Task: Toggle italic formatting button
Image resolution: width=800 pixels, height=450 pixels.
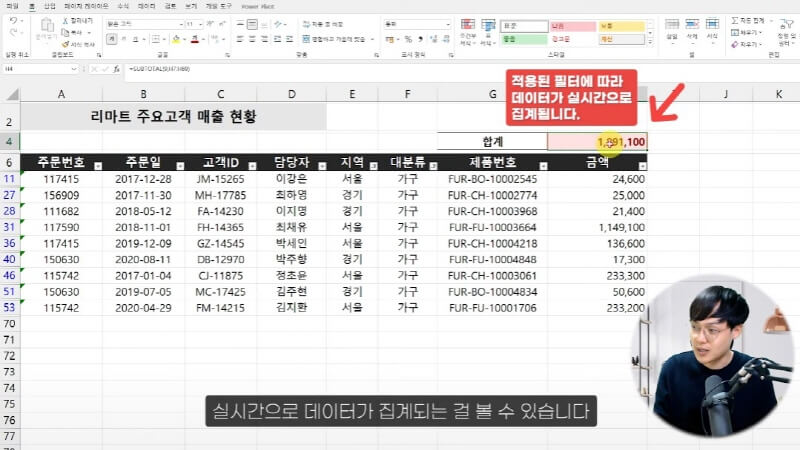Action: (123, 39)
